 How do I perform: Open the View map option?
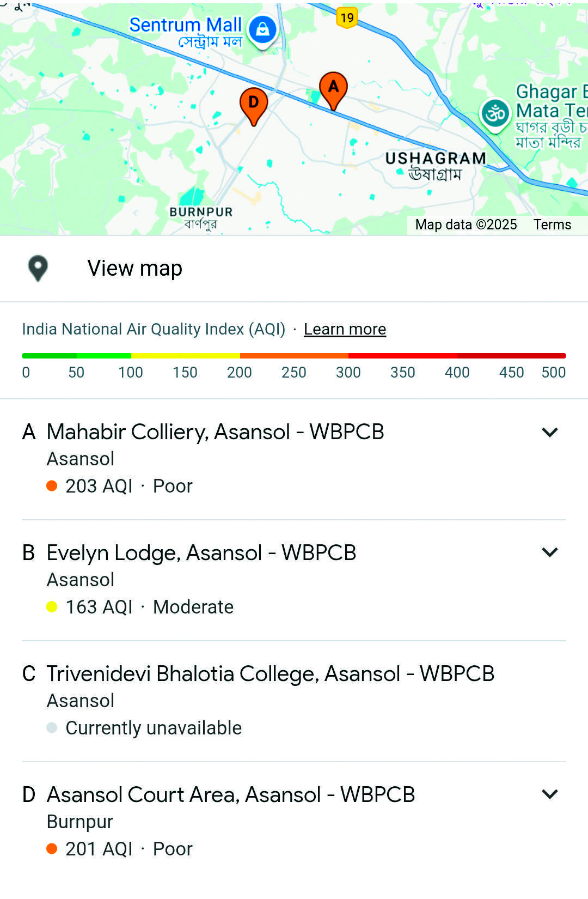click(135, 268)
